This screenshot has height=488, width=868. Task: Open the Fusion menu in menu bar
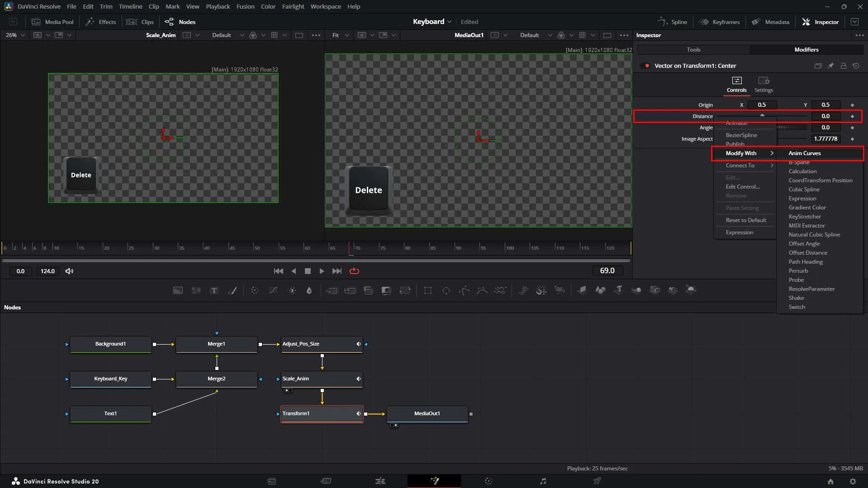coord(245,6)
